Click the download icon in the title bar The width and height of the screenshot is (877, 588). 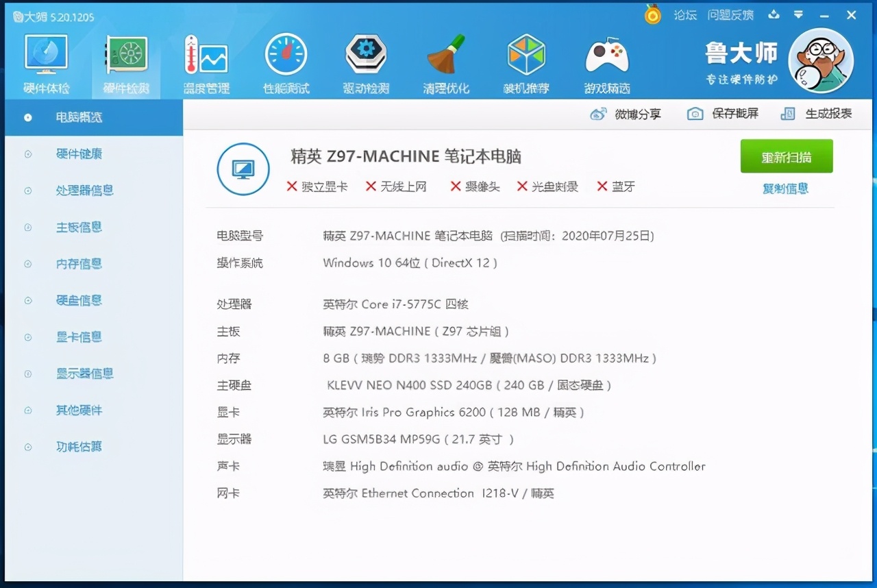[774, 14]
